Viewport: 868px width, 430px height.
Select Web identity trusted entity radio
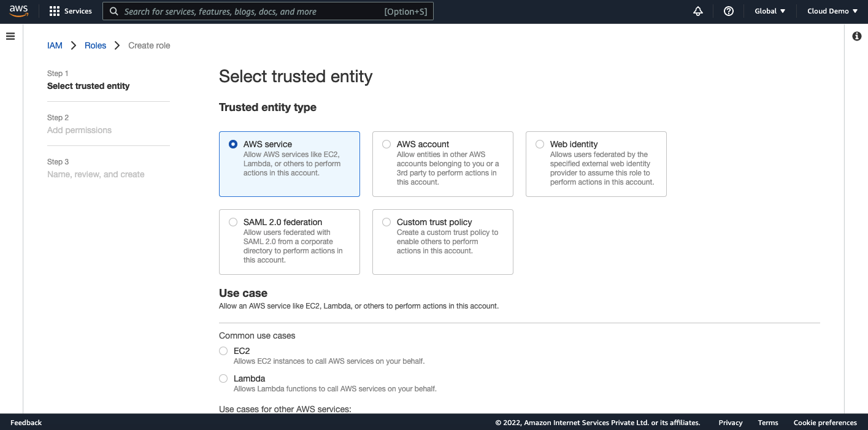point(540,144)
